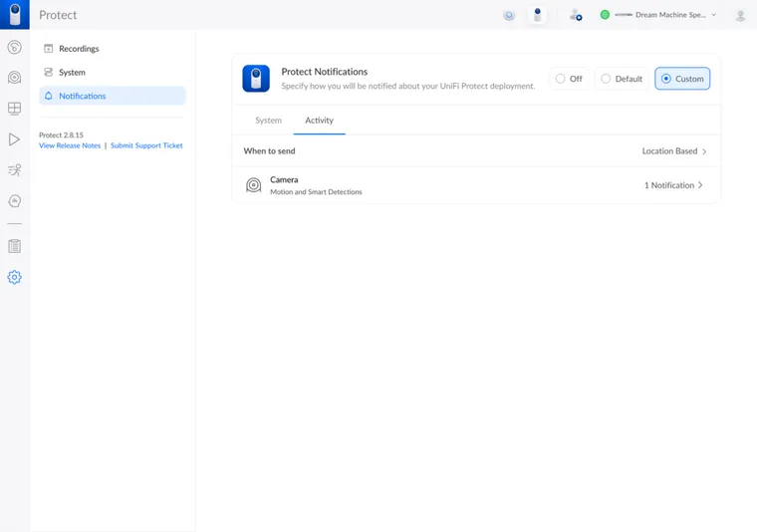
Task: Click the Recordings calendar icon
Action: (48, 48)
